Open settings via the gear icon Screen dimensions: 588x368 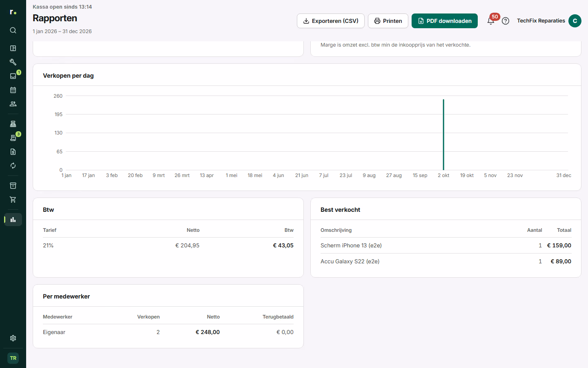click(x=13, y=338)
